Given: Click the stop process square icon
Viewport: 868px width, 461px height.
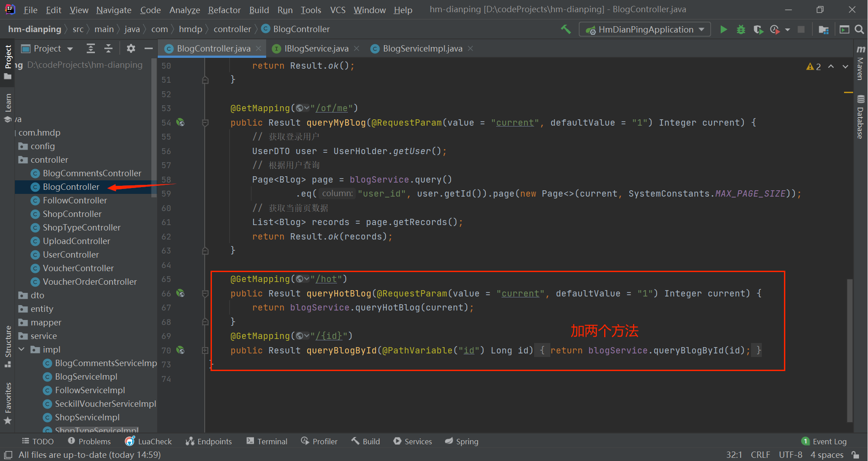Looking at the screenshot, I should [x=801, y=29].
